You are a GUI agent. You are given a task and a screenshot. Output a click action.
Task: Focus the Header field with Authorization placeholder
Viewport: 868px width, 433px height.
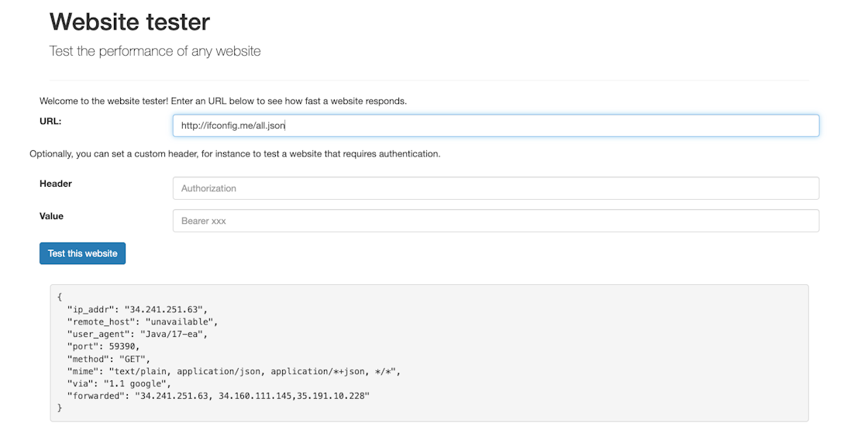495,188
